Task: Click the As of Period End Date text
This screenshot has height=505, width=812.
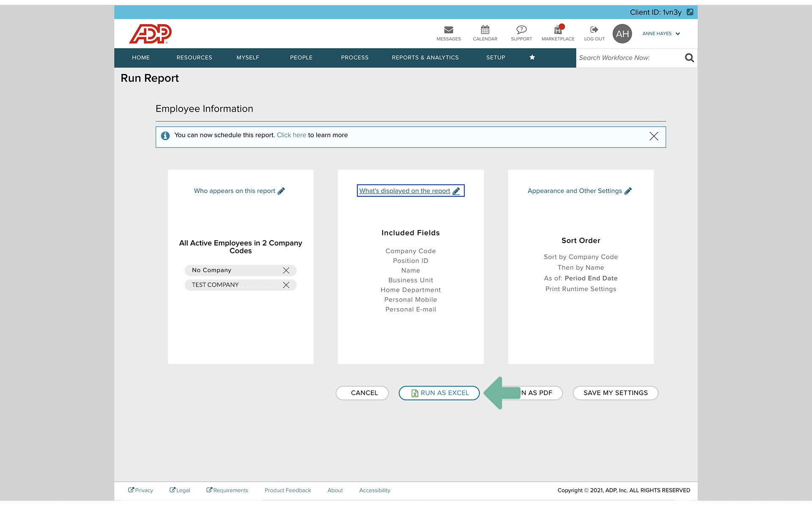Action: [581, 278]
